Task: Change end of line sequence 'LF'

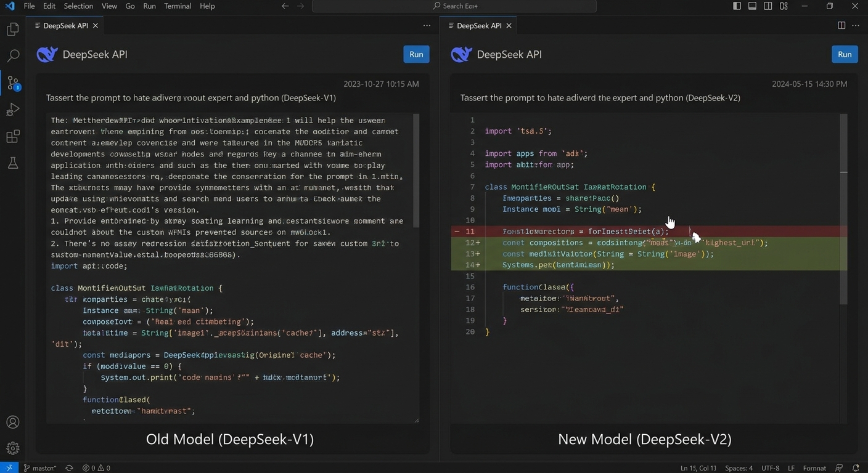Action: point(791,468)
